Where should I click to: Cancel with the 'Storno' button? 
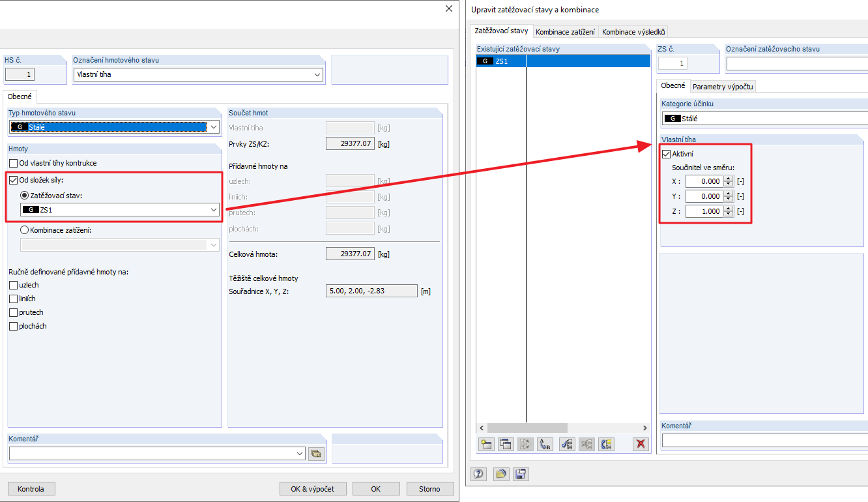(429, 488)
